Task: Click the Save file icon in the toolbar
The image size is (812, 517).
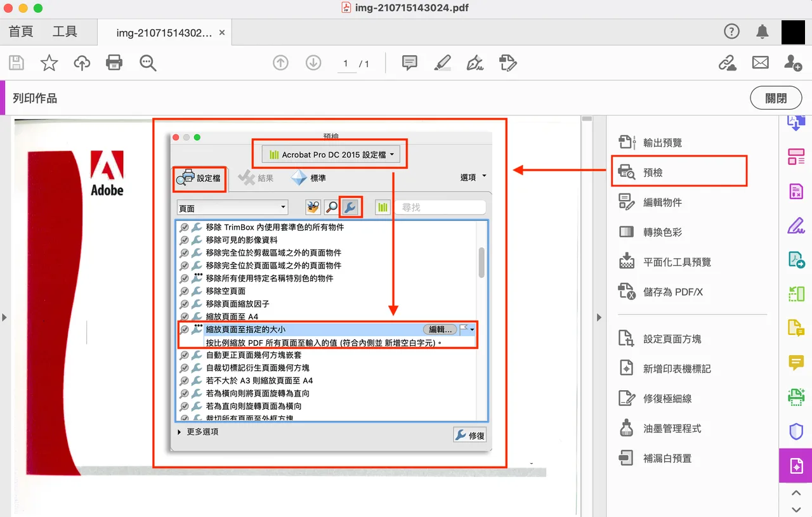Action: (x=16, y=63)
